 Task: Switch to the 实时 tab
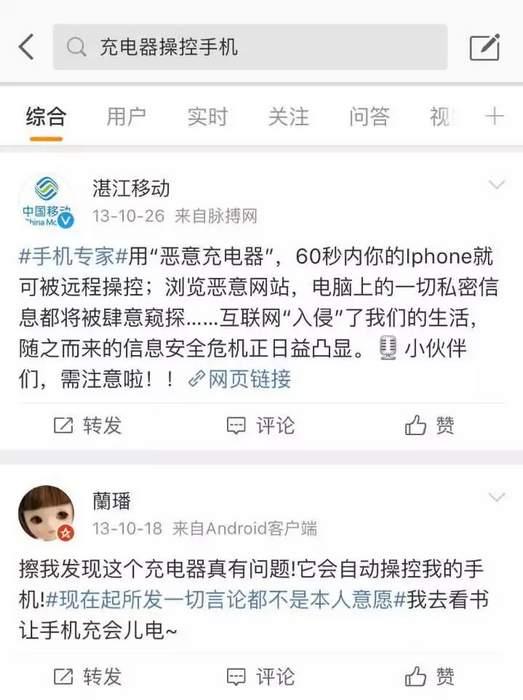click(208, 117)
